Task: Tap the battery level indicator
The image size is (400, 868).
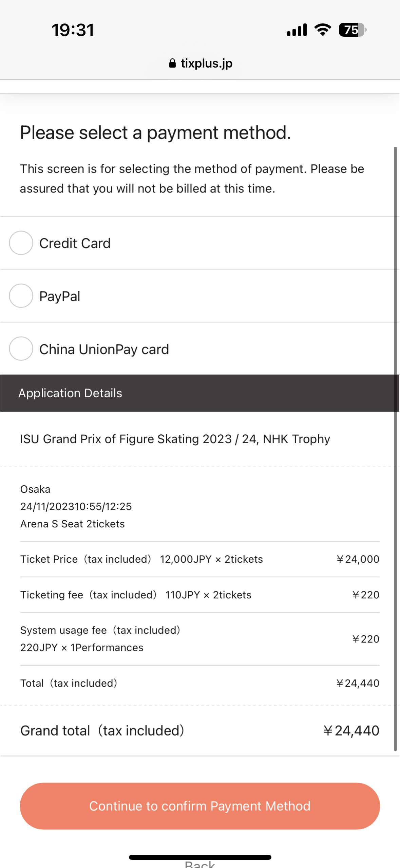Action: click(x=352, y=30)
